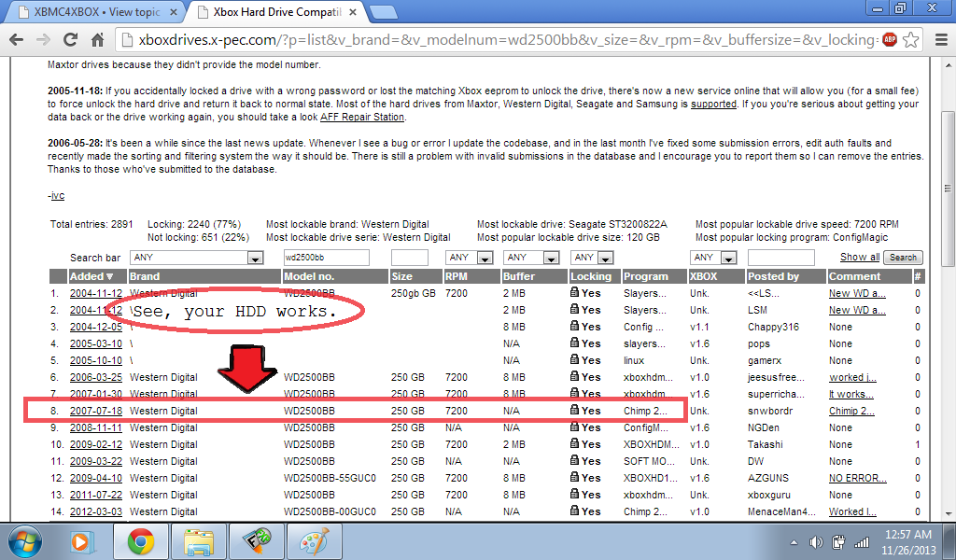Open the Chrome menu button
The image size is (956, 560).
pyautogui.click(x=941, y=40)
